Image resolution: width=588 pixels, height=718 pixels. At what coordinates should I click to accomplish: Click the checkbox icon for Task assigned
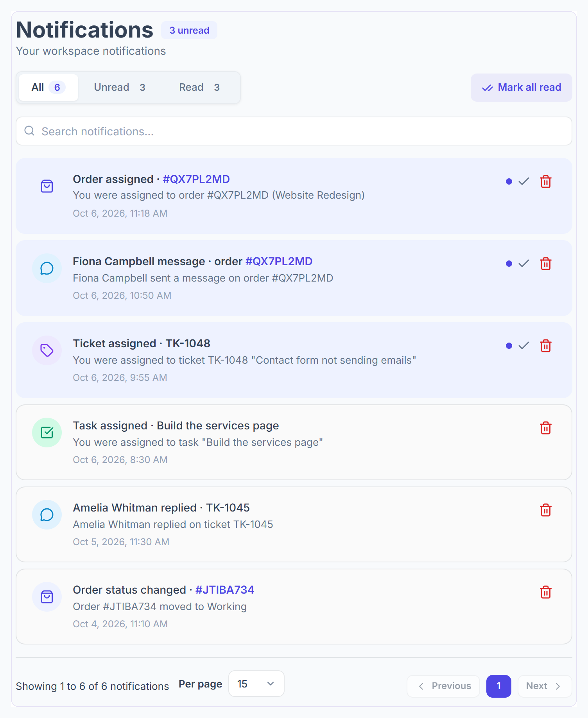[47, 433]
